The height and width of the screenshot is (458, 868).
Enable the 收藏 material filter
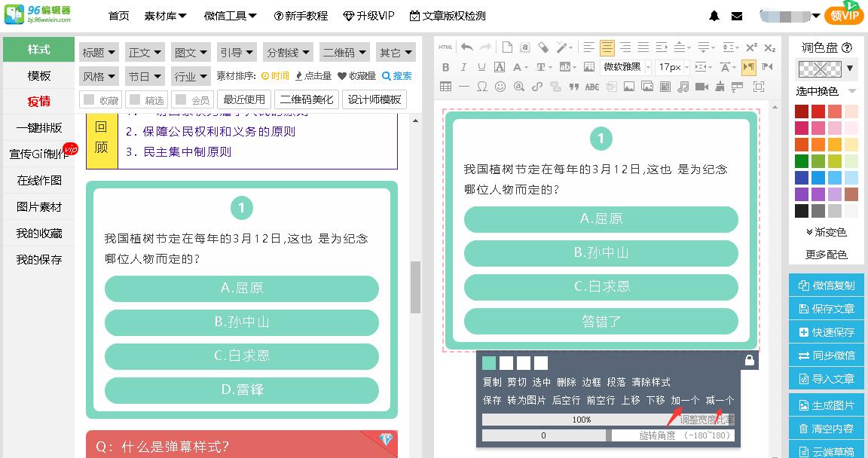pos(100,99)
